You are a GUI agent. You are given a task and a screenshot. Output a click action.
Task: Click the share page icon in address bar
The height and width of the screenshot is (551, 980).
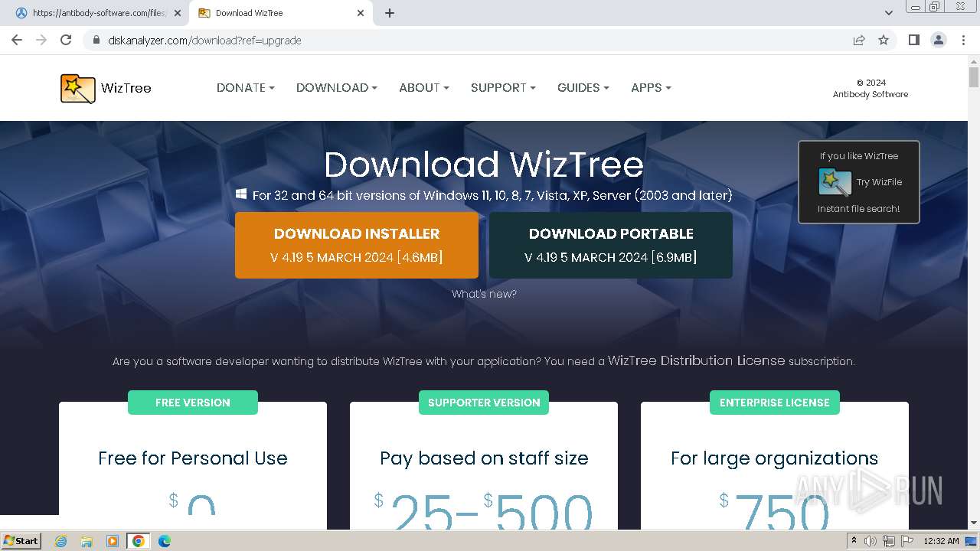coord(859,40)
